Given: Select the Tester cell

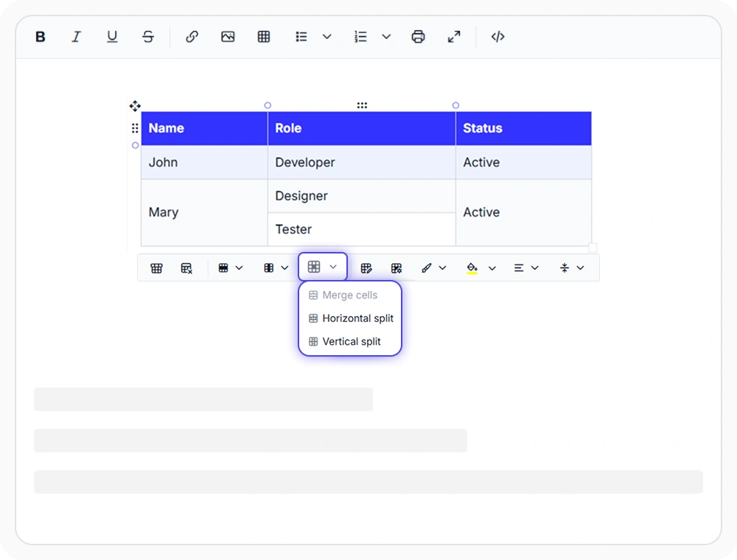Looking at the screenshot, I should (362, 229).
